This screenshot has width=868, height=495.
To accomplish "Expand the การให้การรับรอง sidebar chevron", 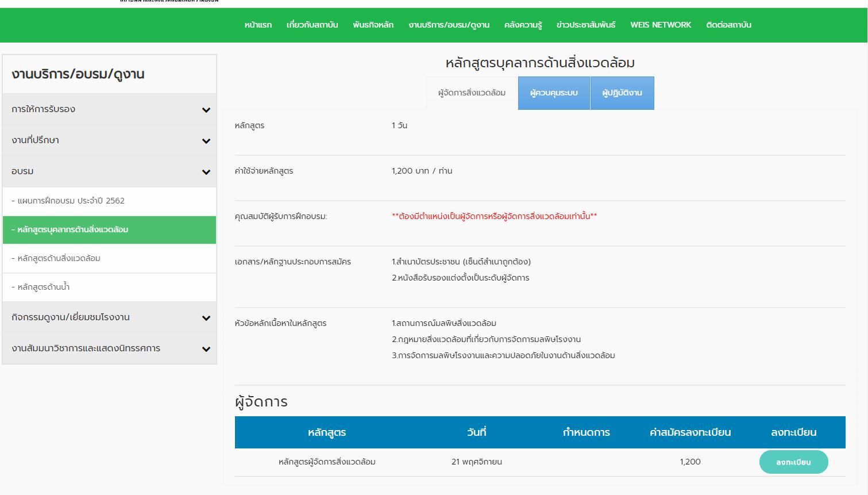I will coord(206,110).
